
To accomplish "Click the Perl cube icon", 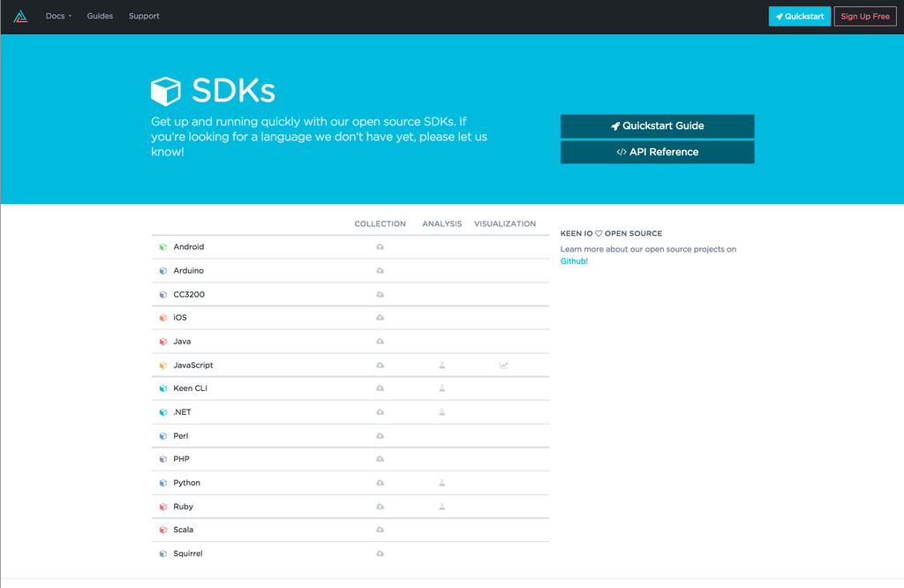I will (163, 436).
